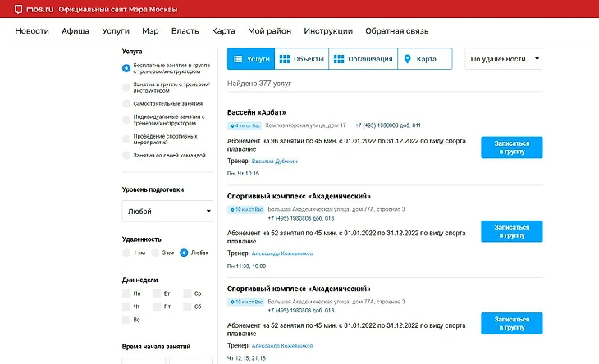Open the Мой район section
The height and width of the screenshot is (364, 599).
[270, 31]
